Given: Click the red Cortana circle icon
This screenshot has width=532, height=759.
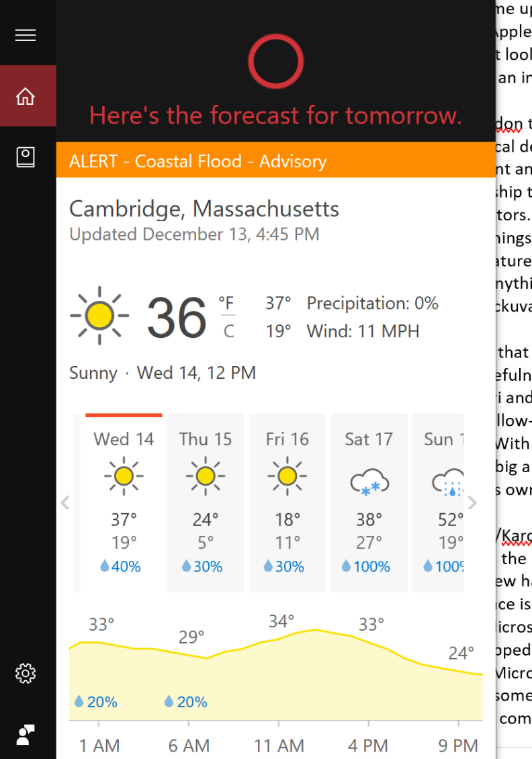Looking at the screenshot, I should [x=276, y=62].
